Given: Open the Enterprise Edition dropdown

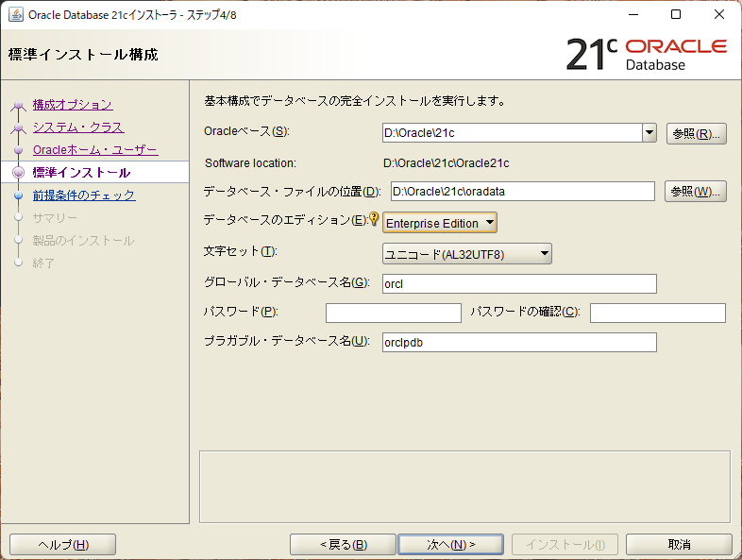Looking at the screenshot, I should pyautogui.click(x=440, y=223).
